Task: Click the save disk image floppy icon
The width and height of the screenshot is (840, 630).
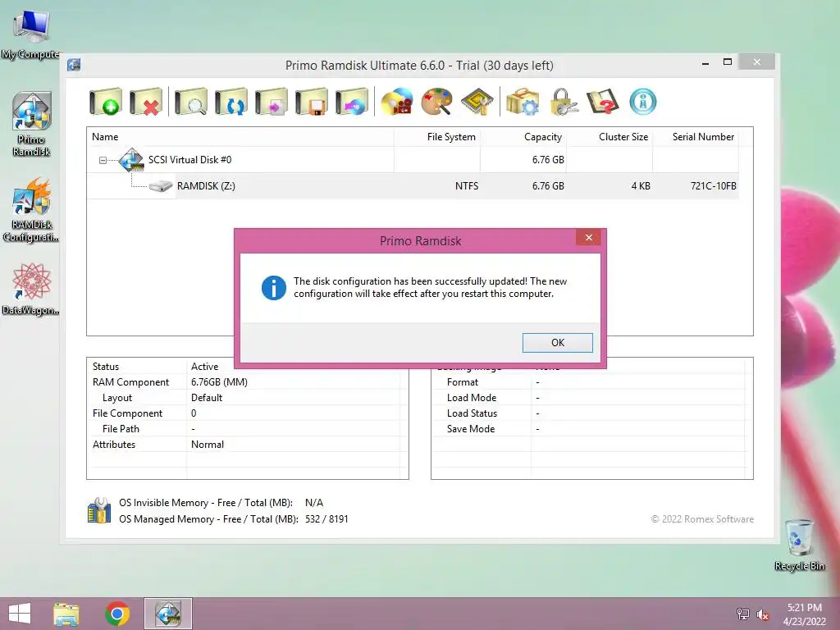Action: pos(311,101)
